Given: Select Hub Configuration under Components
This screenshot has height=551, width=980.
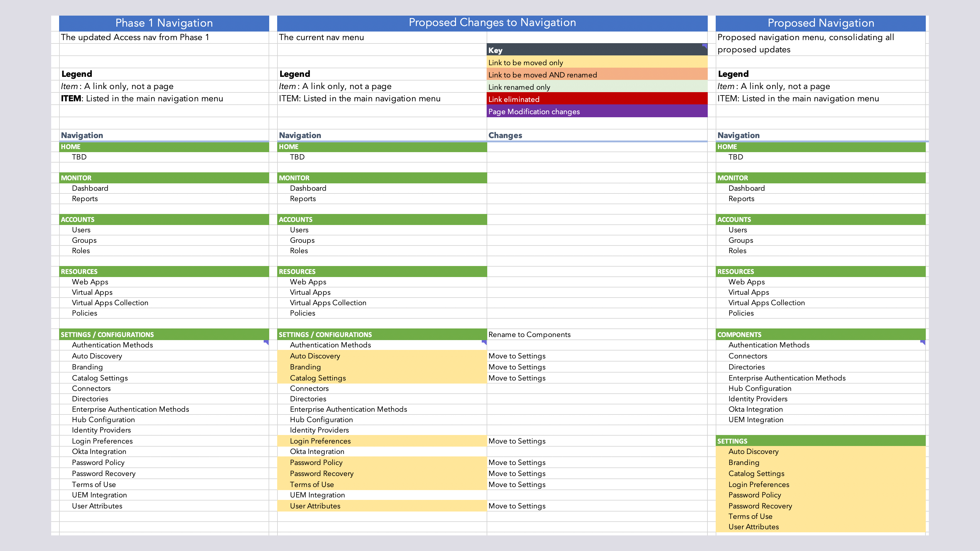Looking at the screenshot, I should tap(759, 388).
